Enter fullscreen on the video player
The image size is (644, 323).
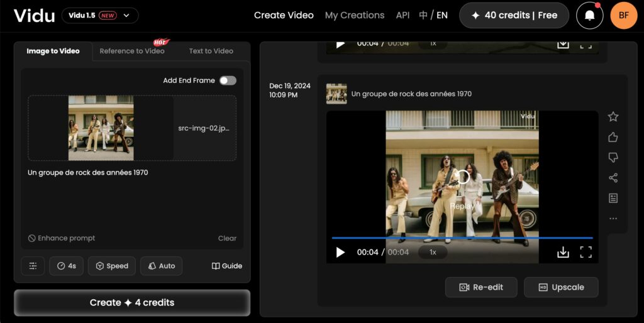click(x=586, y=252)
